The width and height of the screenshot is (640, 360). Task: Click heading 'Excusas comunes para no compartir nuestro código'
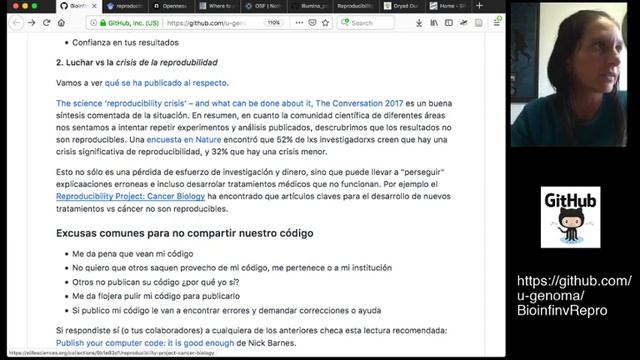[185, 233]
